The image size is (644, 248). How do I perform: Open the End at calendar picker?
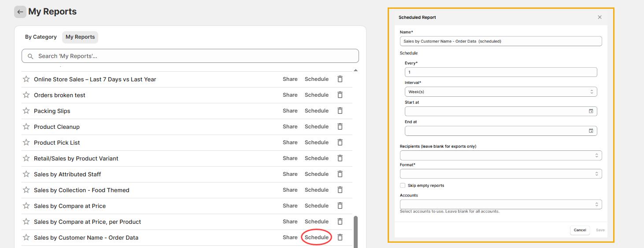click(x=591, y=131)
